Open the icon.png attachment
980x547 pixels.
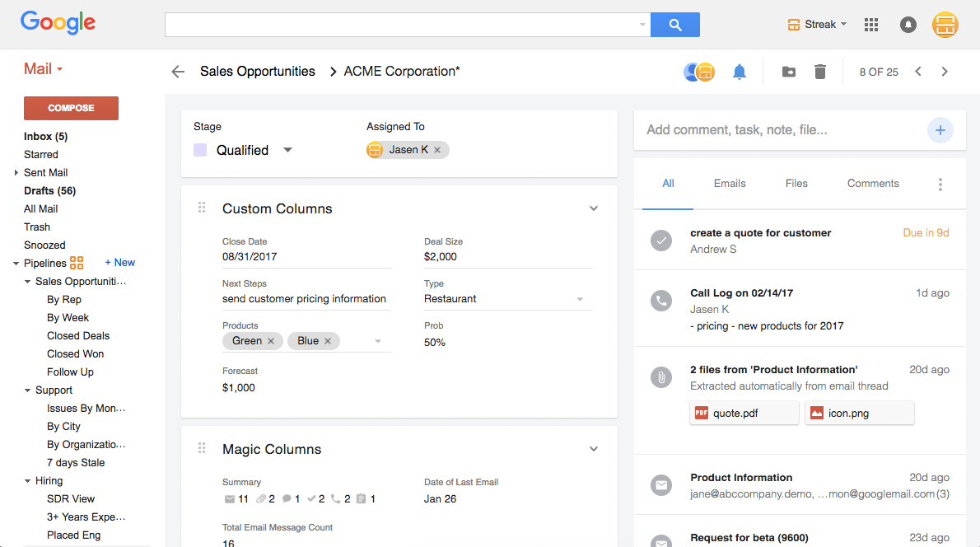860,414
